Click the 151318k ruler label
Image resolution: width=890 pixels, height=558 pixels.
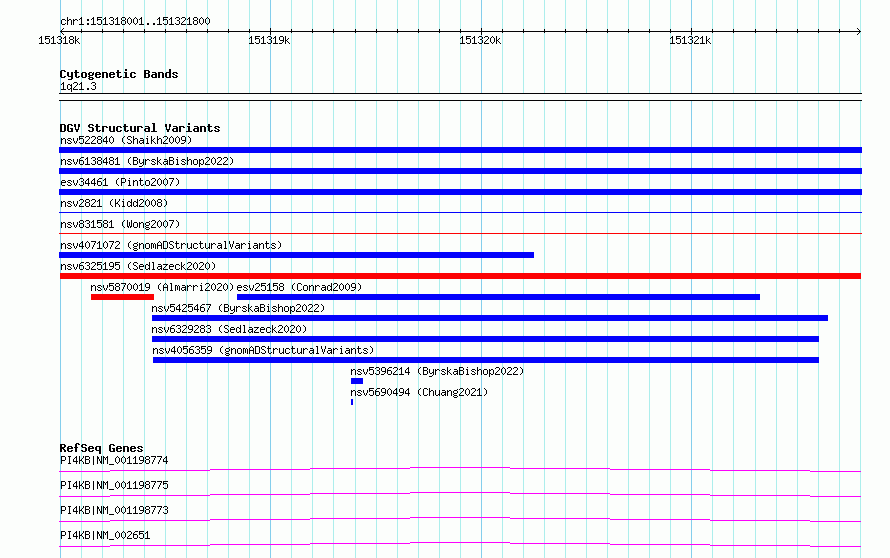coord(59,40)
